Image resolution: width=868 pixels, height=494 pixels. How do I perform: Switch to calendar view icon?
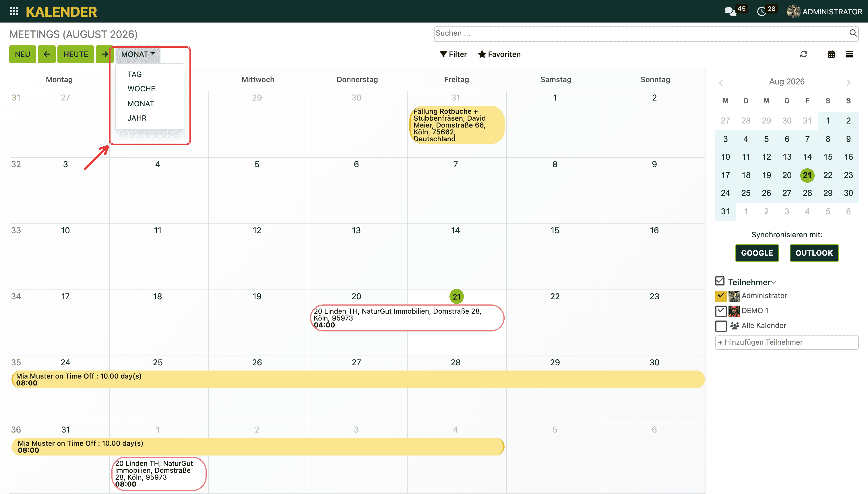click(831, 54)
